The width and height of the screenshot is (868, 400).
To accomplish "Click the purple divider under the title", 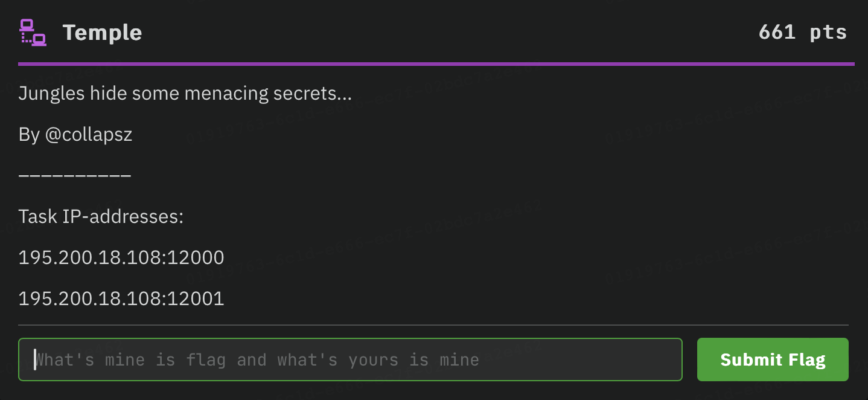I will [x=436, y=63].
